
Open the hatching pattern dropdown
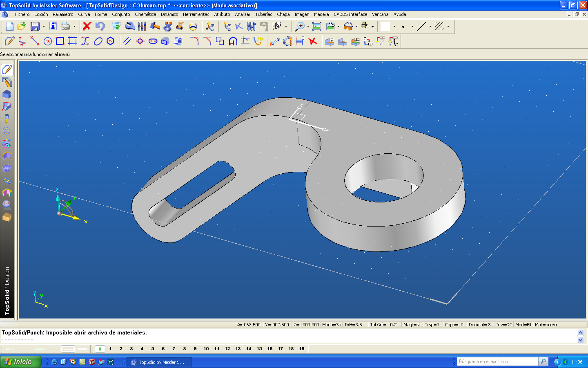click(x=448, y=26)
